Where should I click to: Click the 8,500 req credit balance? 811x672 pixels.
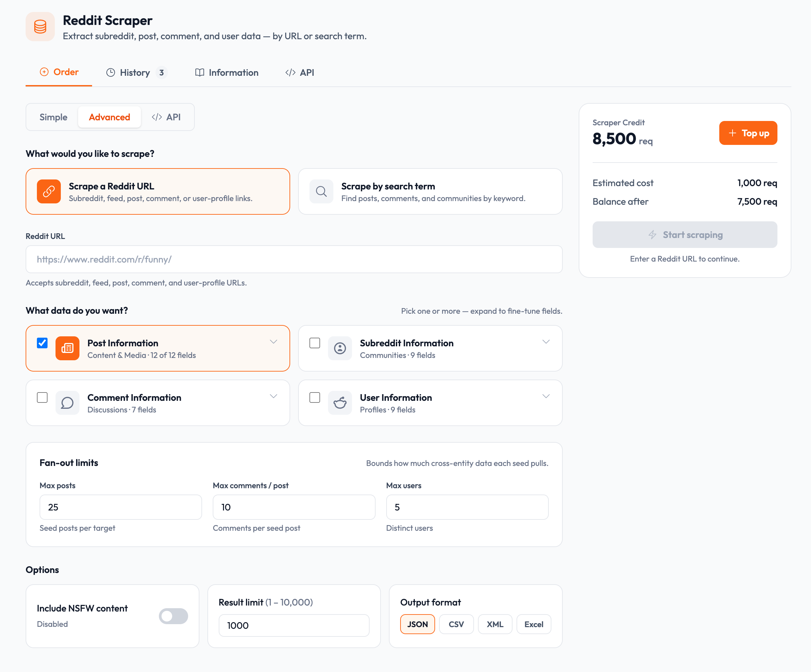[x=623, y=139]
